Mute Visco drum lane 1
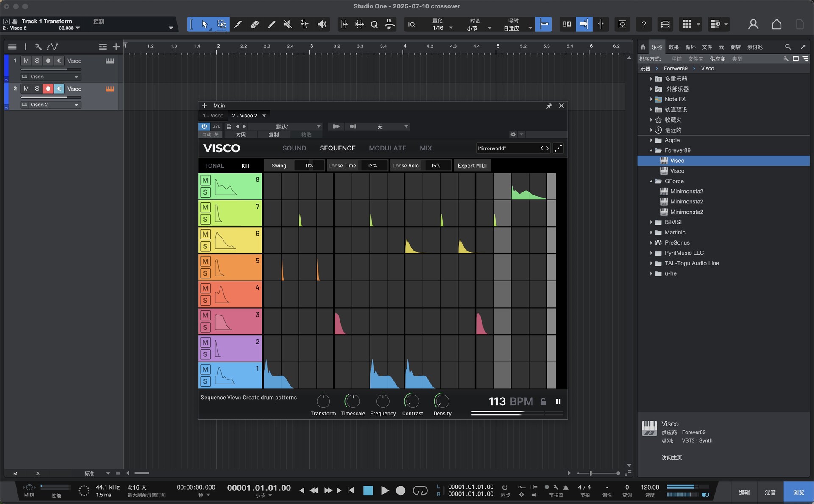The width and height of the screenshot is (814, 504). 205,369
